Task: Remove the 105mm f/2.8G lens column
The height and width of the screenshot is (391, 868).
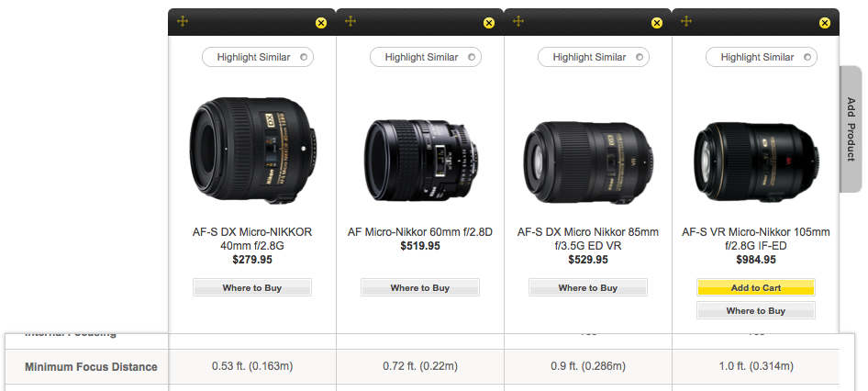Action: click(x=824, y=22)
